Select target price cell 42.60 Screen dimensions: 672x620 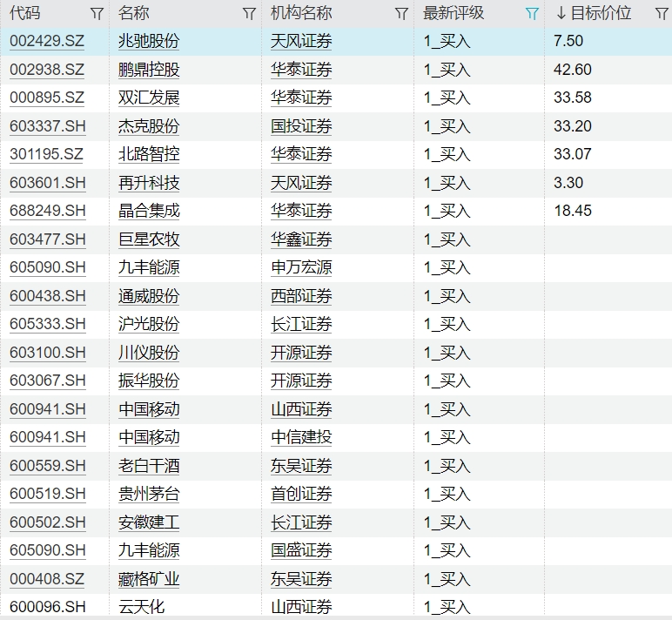pos(572,70)
